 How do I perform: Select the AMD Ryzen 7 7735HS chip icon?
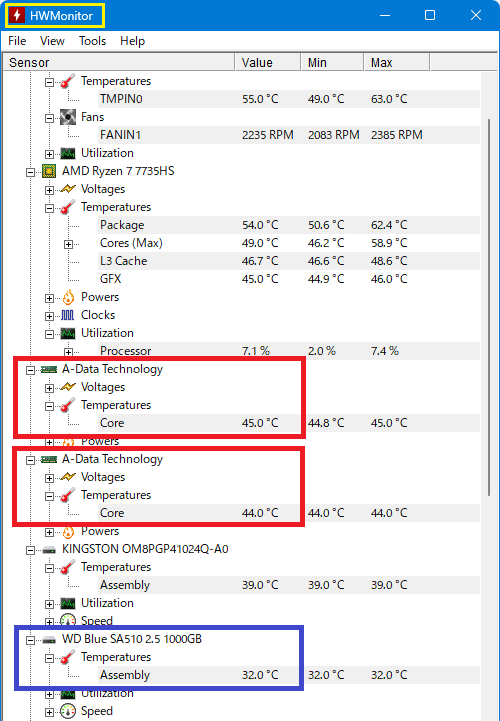(49, 171)
